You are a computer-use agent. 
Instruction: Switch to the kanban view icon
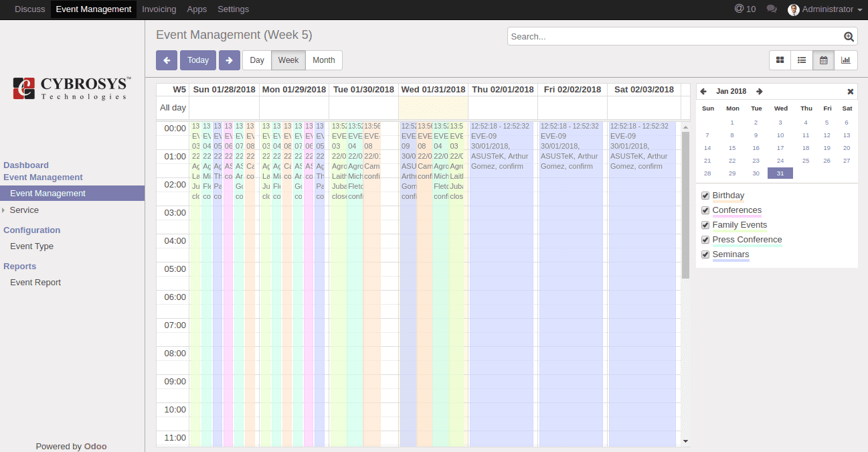[779, 60]
